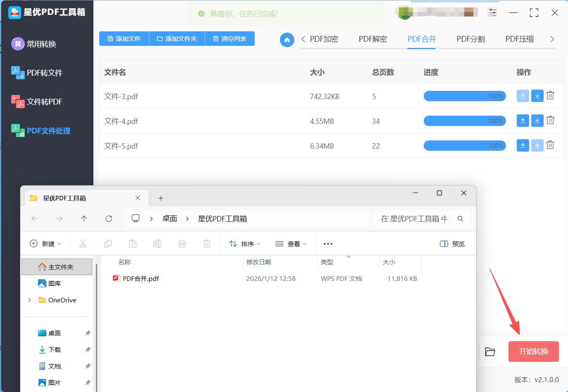Move 文件-3.pdf down in the list
Viewport: 568px width, 392px height.
click(537, 96)
